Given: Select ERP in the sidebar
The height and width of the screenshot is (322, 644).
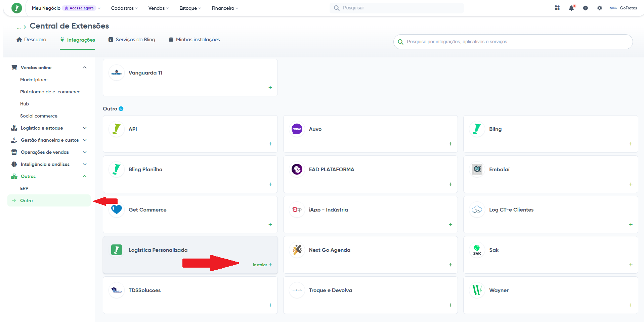Looking at the screenshot, I should click(24, 188).
